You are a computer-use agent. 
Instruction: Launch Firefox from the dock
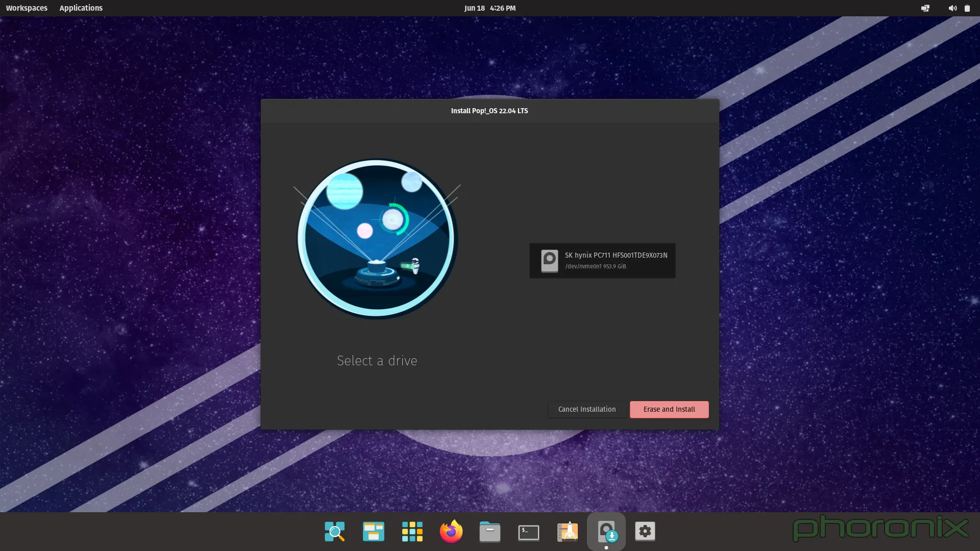(x=451, y=532)
